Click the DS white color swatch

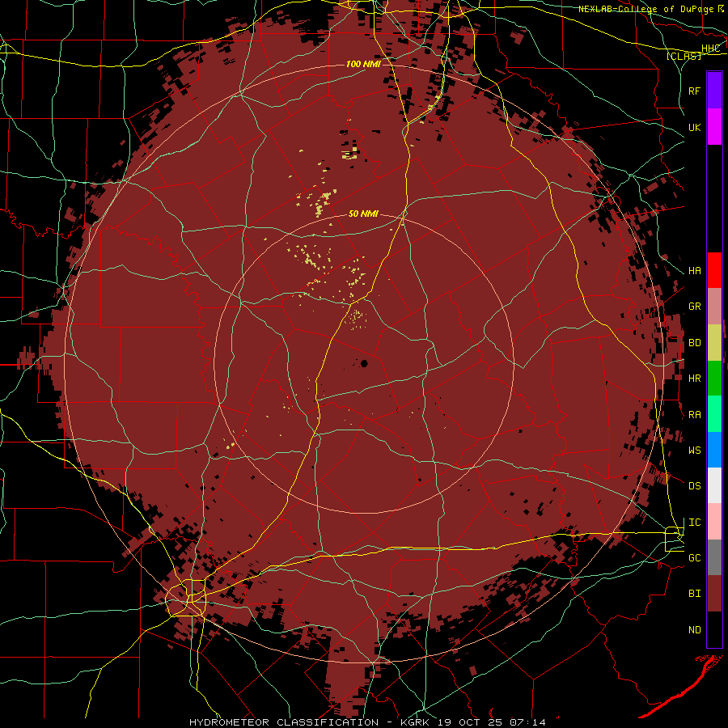click(714, 485)
